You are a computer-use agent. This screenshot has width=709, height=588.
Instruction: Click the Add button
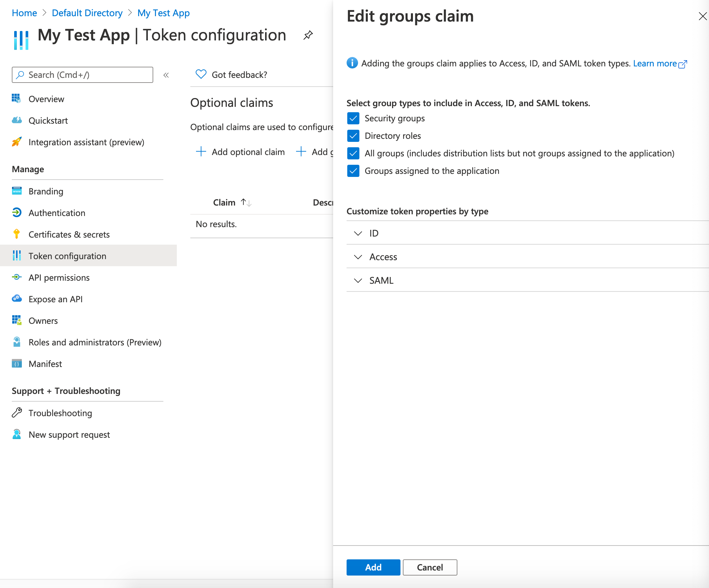(x=373, y=567)
